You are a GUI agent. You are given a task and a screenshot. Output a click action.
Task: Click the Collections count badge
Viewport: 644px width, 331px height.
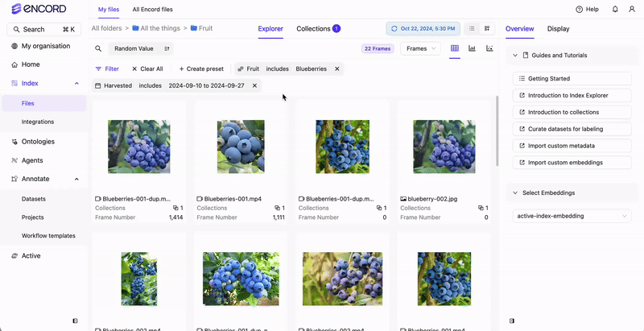pos(336,29)
